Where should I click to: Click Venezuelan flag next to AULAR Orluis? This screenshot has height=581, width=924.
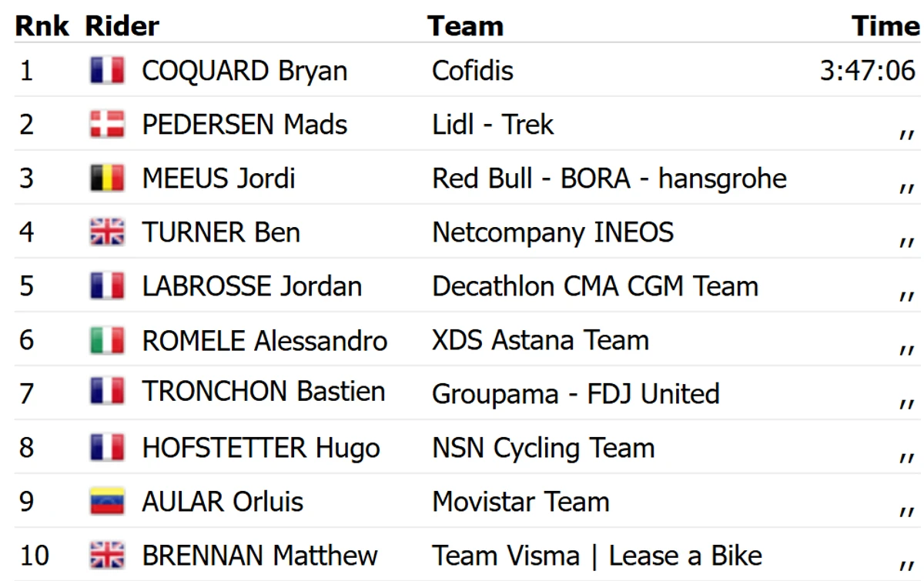click(107, 502)
